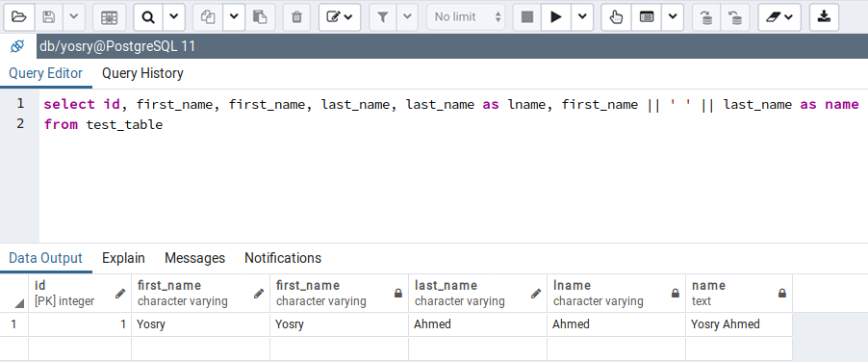Click the pencil icon in last_name header
The width and height of the screenshot is (868, 362).
click(536, 294)
